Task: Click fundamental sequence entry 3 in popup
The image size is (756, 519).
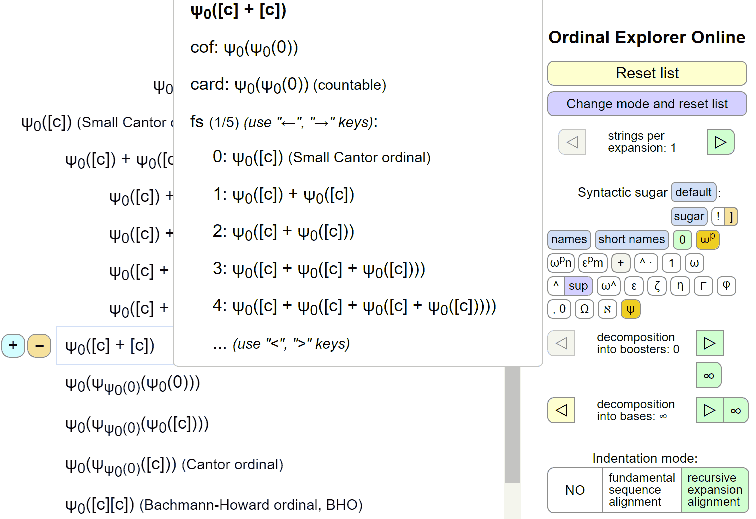Action: click(319, 269)
